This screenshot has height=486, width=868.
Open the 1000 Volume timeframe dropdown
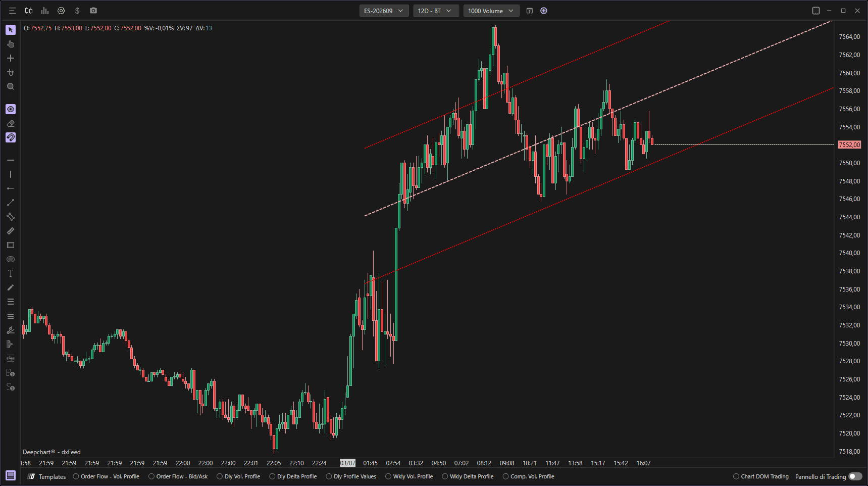491,11
